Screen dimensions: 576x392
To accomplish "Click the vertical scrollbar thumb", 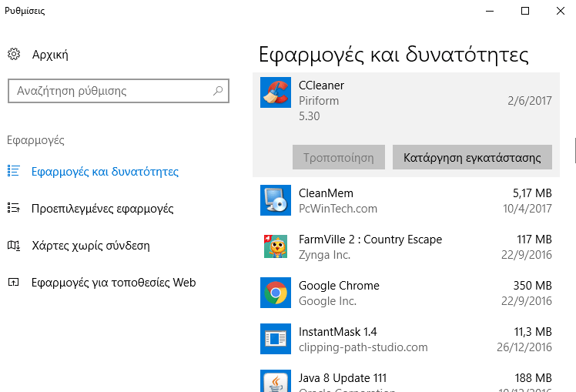I will pos(575,150).
